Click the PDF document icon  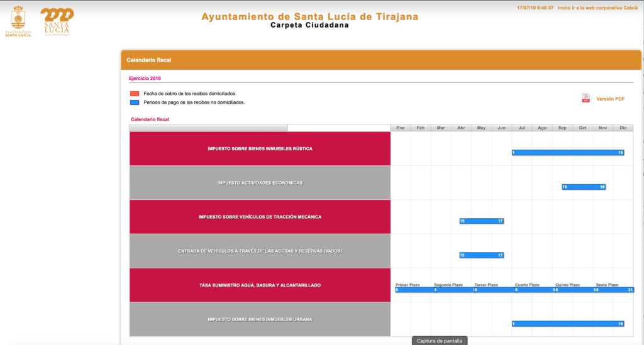(586, 98)
